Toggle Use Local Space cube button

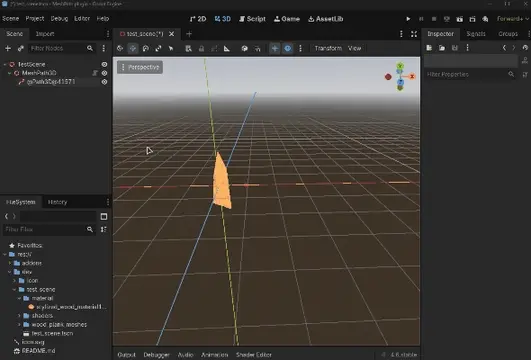point(245,48)
